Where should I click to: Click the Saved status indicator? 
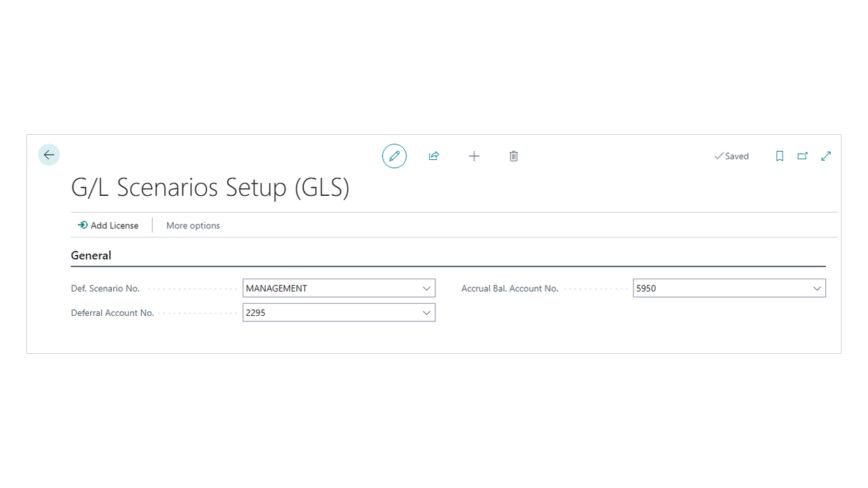(731, 156)
